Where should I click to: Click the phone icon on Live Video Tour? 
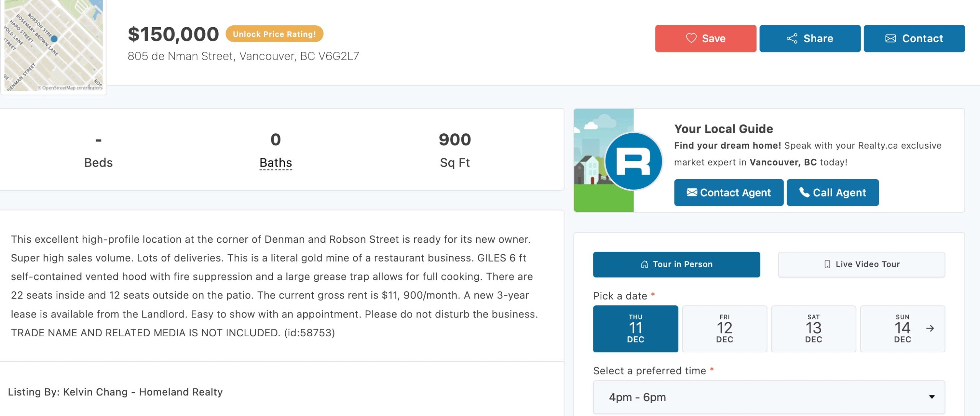click(x=827, y=264)
